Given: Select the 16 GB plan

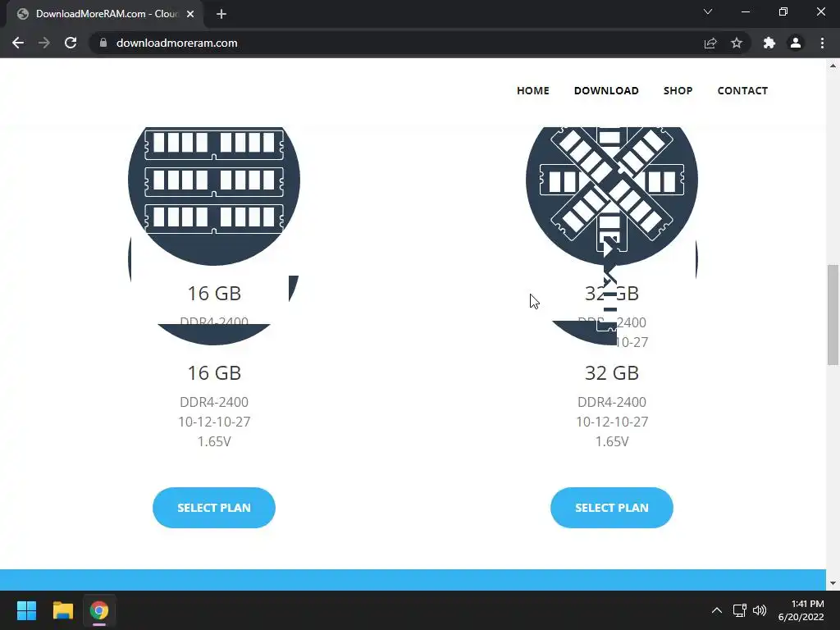Looking at the screenshot, I should pyautogui.click(x=214, y=507).
